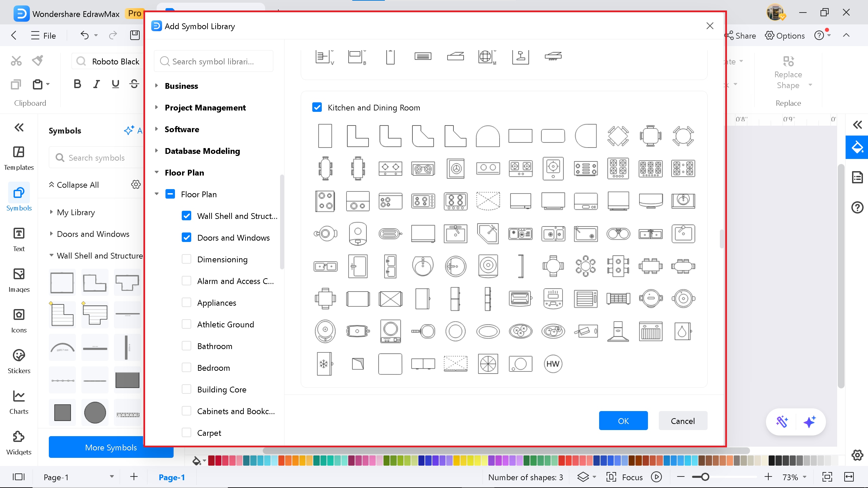The image size is (868, 488).
Task: Click the zoom slider handle
Action: [705, 477]
